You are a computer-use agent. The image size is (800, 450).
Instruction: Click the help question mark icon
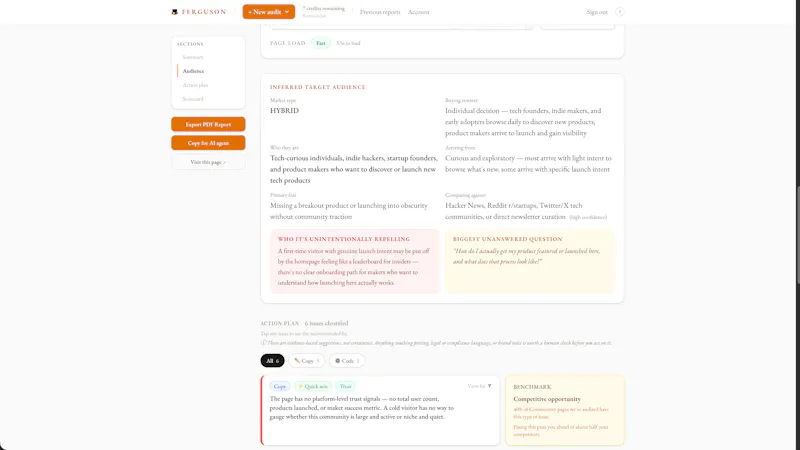619,12
